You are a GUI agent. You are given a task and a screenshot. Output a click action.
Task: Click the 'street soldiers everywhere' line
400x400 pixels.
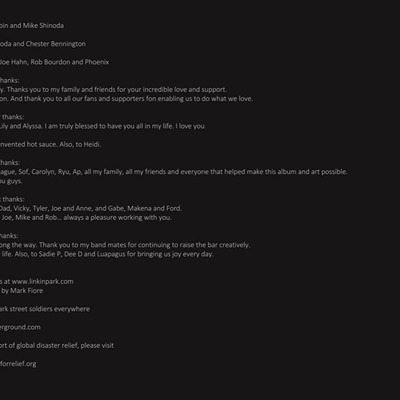coord(45,309)
